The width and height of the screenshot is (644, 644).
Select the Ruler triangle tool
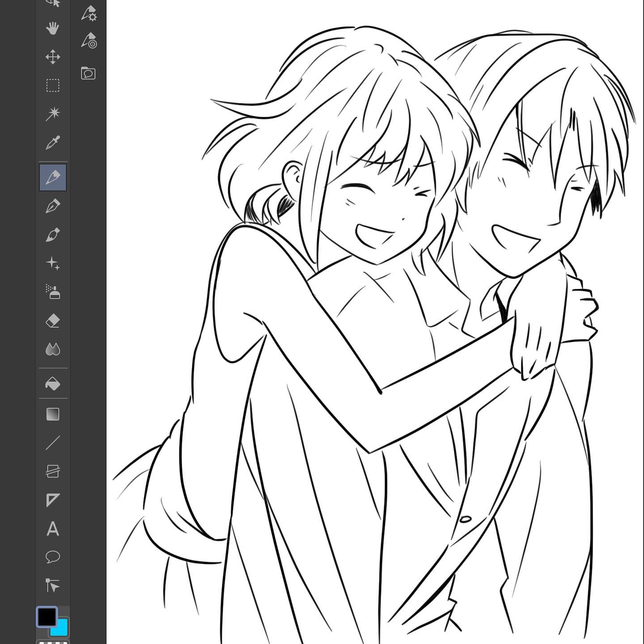click(53, 500)
